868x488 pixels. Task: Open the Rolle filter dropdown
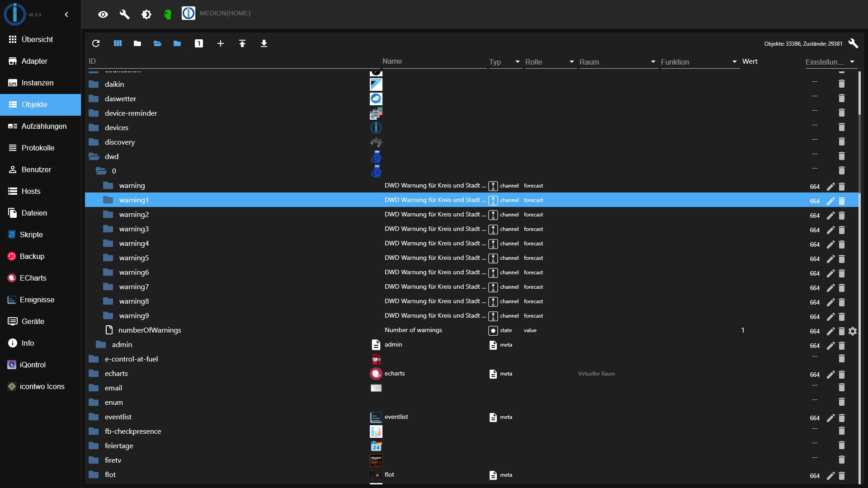(550, 62)
